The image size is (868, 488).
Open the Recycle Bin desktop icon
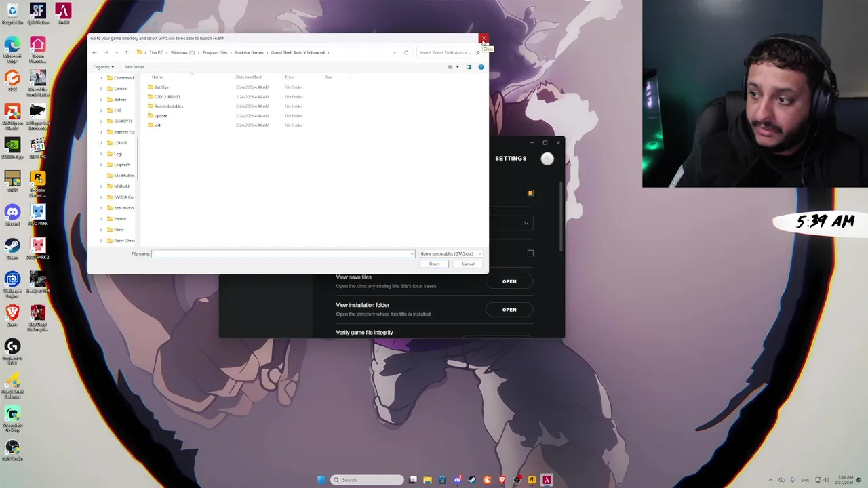pos(12,14)
